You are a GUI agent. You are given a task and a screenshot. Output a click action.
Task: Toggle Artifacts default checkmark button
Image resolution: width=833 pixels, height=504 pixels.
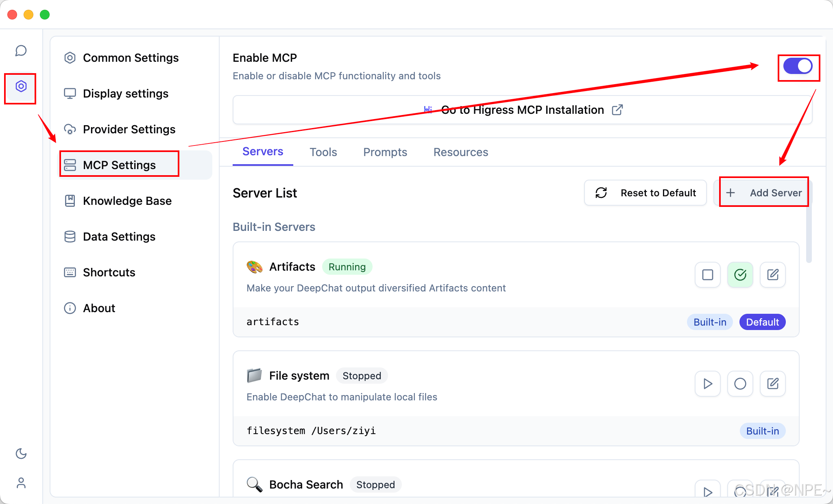coord(740,275)
